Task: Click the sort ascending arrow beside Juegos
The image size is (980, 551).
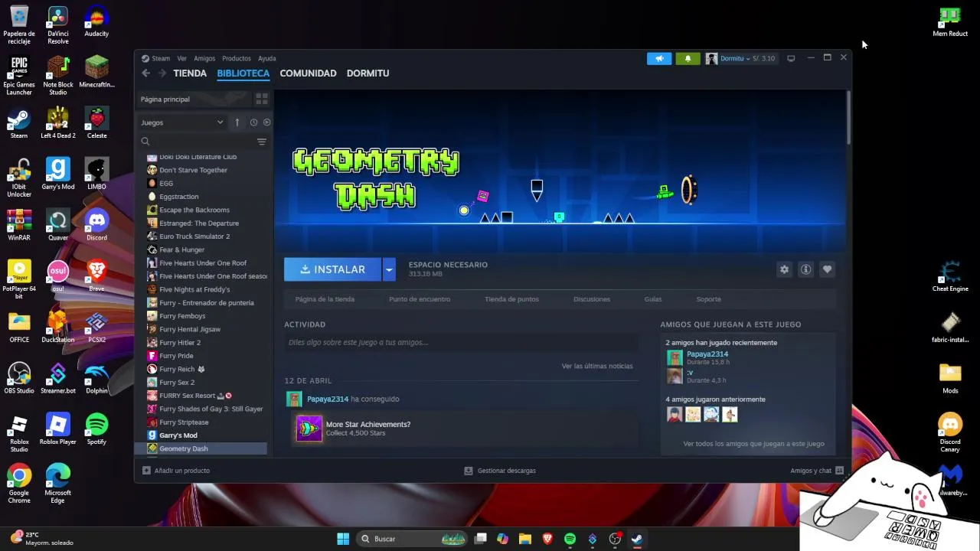Action: click(237, 122)
